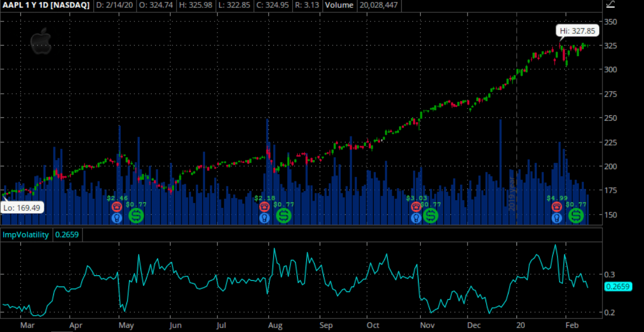Click the red earnings phone icon under $3.03
Image resolution: width=644 pixels, height=332 pixels.
pyautogui.click(x=416, y=207)
